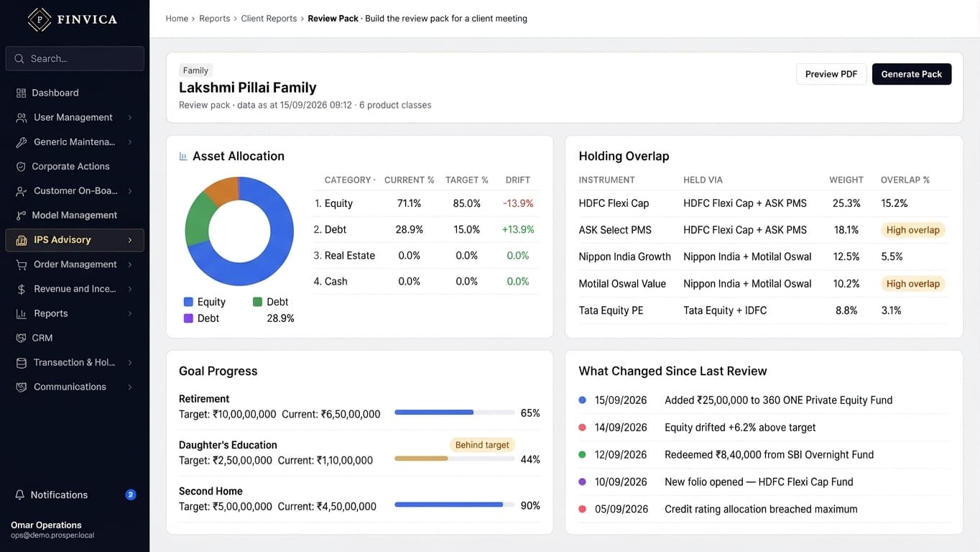980x552 pixels.
Task: Click the search magnifier icon
Action: click(19, 59)
